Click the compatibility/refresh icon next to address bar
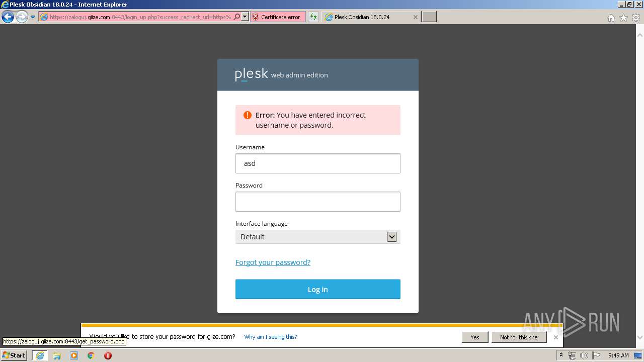 pyautogui.click(x=313, y=17)
